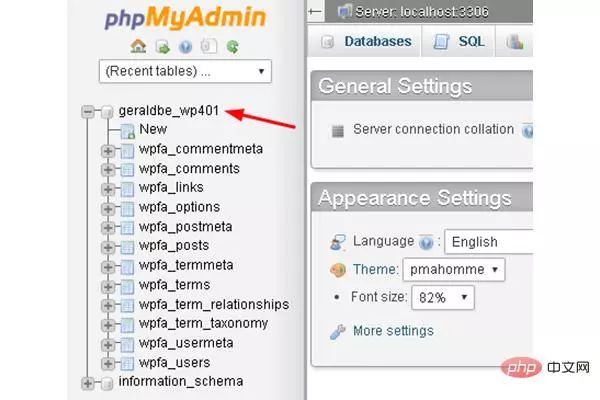Click the wpfa_term_relationships table icon
Image resolution: width=600 pixels, height=400 pixels.
pyautogui.click(x=127, y=305)
